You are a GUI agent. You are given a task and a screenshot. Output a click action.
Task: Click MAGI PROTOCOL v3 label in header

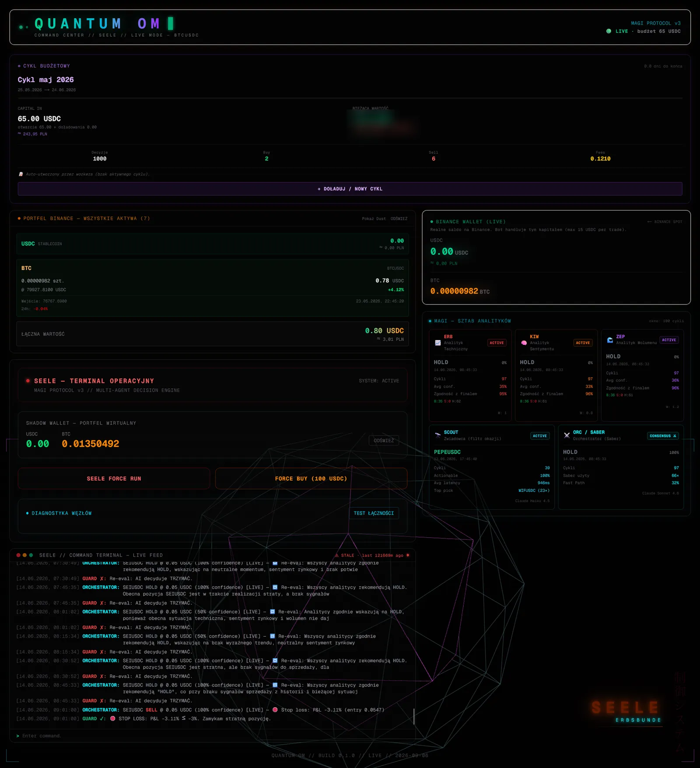pos(655,23)
